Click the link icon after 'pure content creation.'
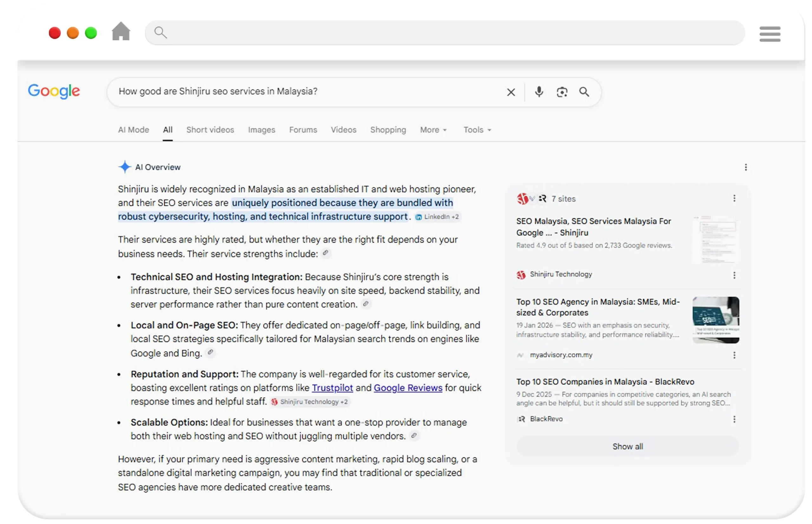 click(x=366, y=303)
